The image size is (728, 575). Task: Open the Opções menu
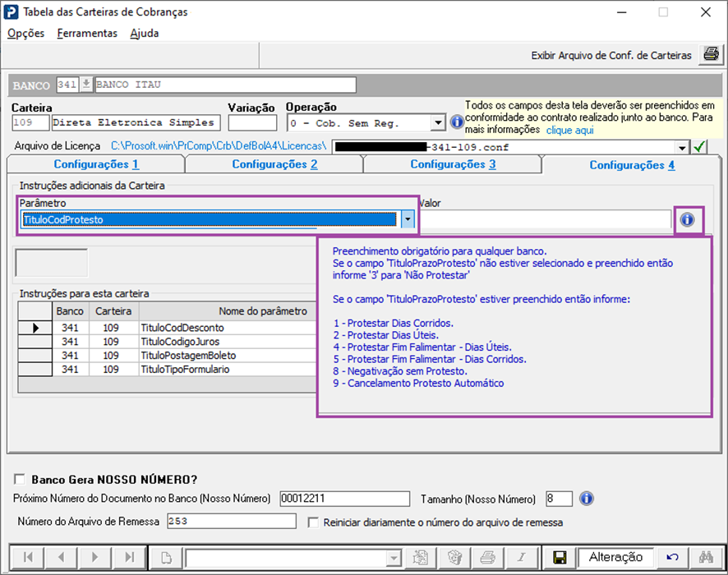[x=26, y=34]
